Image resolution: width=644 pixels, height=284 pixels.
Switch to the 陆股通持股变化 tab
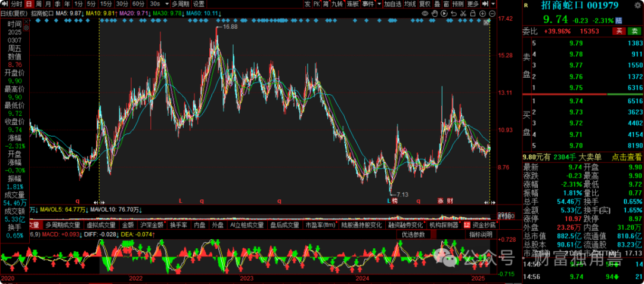[361, 225]
